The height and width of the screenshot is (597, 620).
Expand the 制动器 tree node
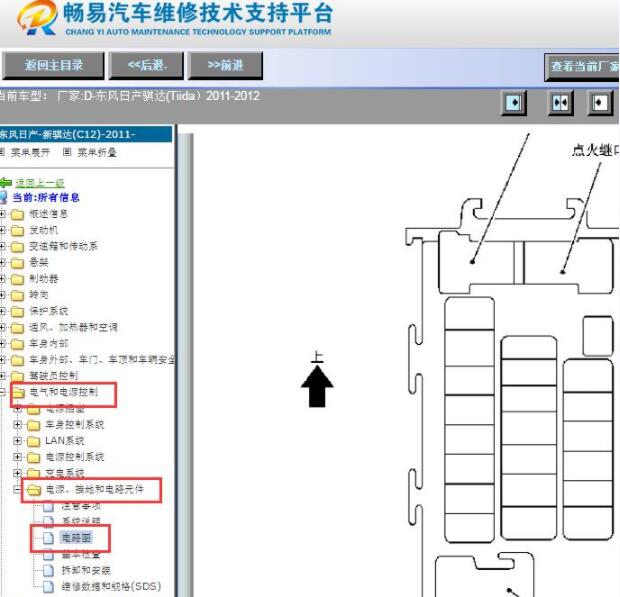tap(2, 279)
